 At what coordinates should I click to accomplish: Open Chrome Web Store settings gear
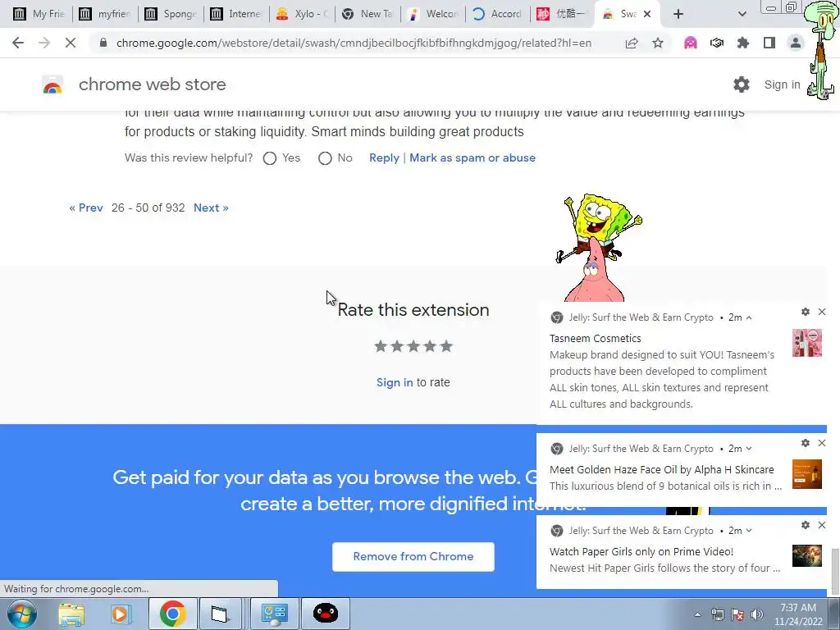[x=742, y=84]
